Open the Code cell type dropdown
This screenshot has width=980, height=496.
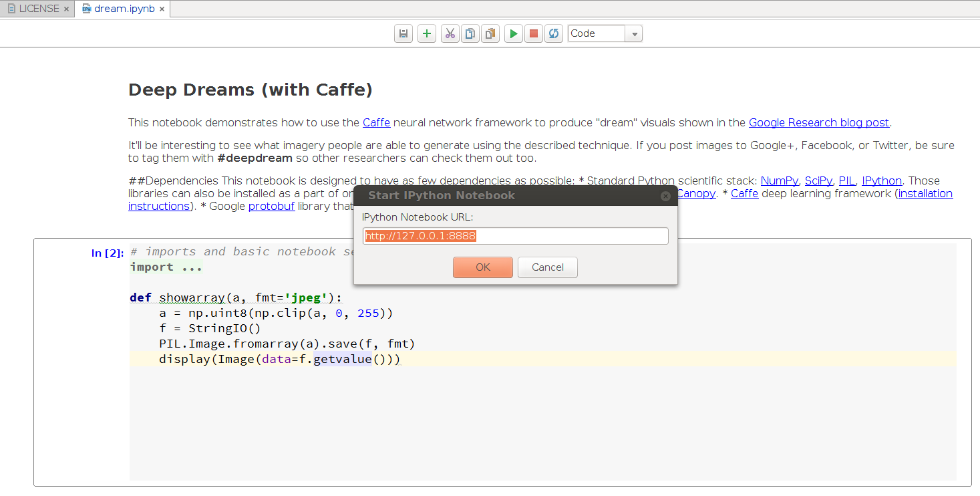[x=634, y=33]
